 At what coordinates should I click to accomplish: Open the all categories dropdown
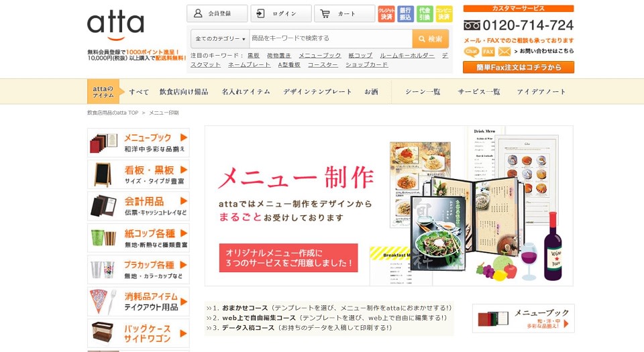coord(220,39)
